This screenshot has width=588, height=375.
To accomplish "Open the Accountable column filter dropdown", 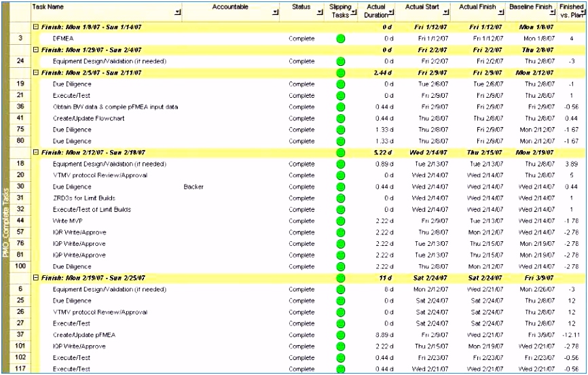I will pyautogui.click(x=276, y=12).
